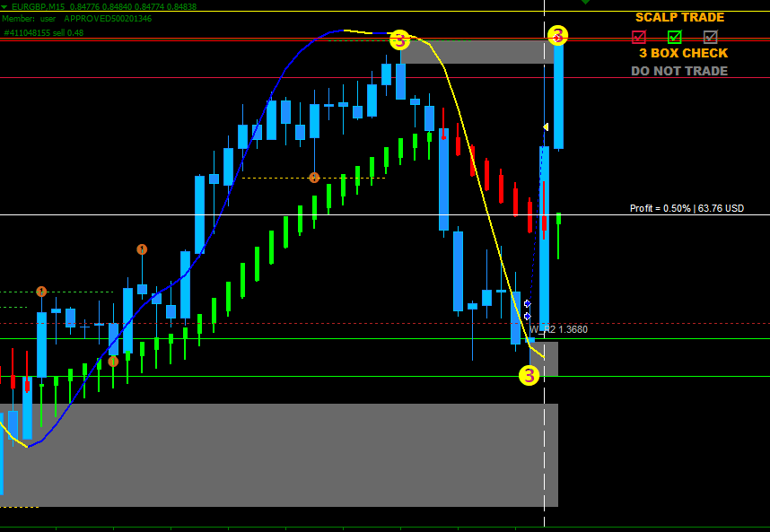Select the large gray zone rectangle
This screenshot has width=770, height=532.
279,455
